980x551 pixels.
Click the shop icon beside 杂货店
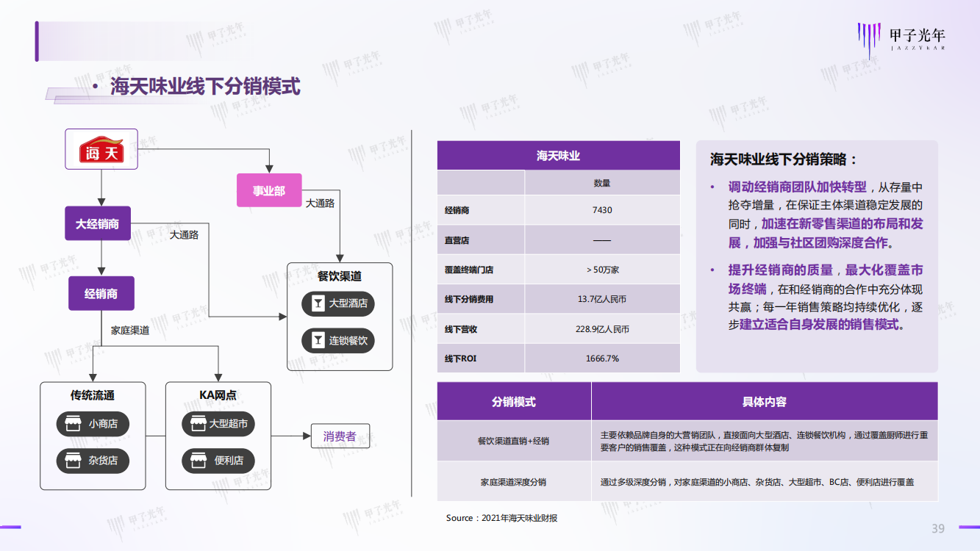point(72,461)
